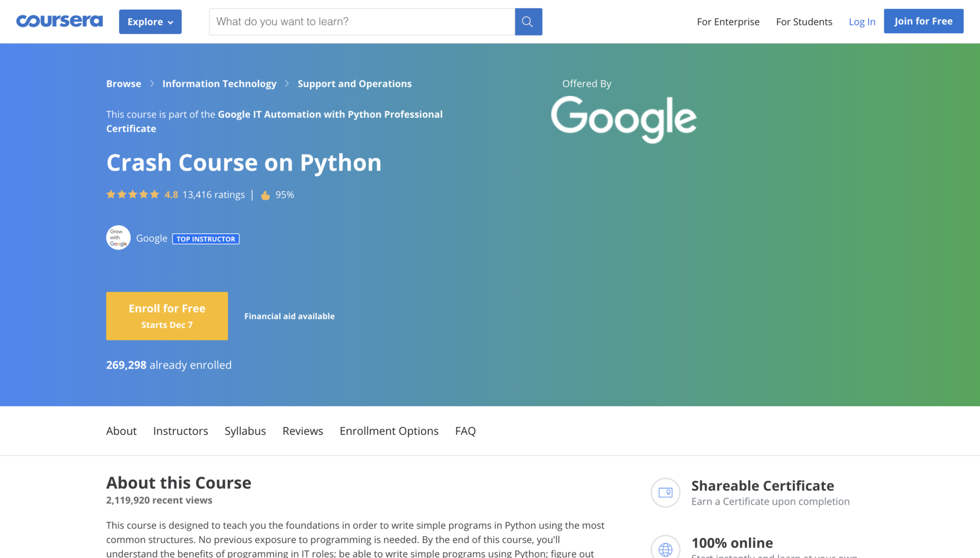
Task: Click the thumbs-up icon beside 95%
Action: (265, 195)
